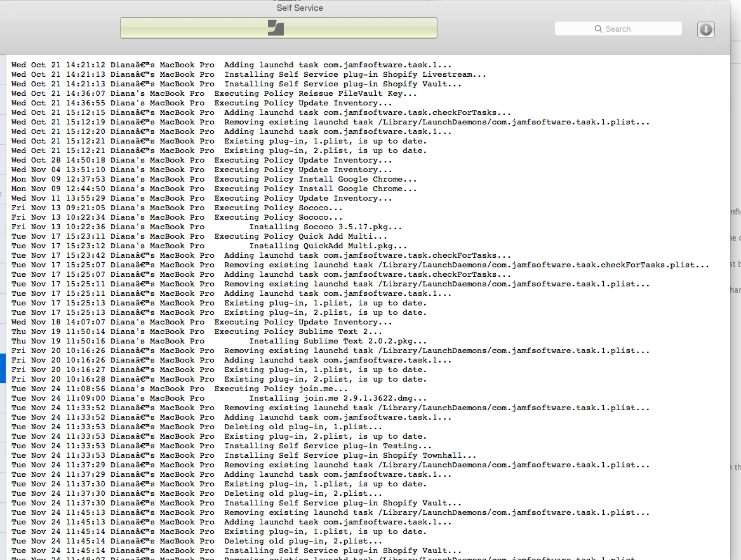
Task: Select the 'Installing join.me 2.9.1.3622.dmg' log line
Action: coord(219,398)
